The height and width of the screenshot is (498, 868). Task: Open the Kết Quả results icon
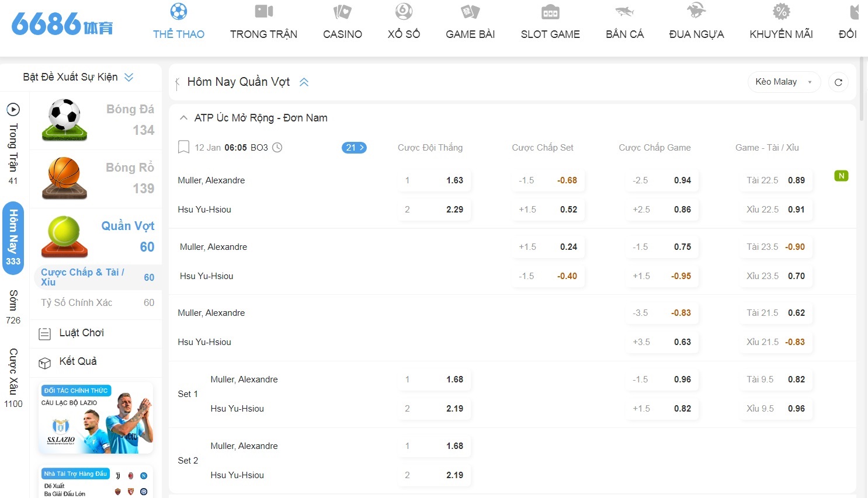[44, 363]
